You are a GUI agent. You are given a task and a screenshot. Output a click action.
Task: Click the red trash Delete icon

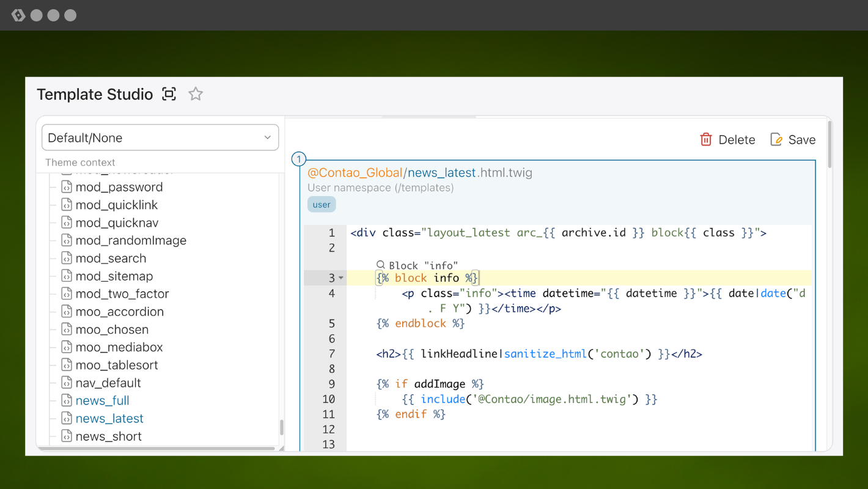click(x=706, y=140)
